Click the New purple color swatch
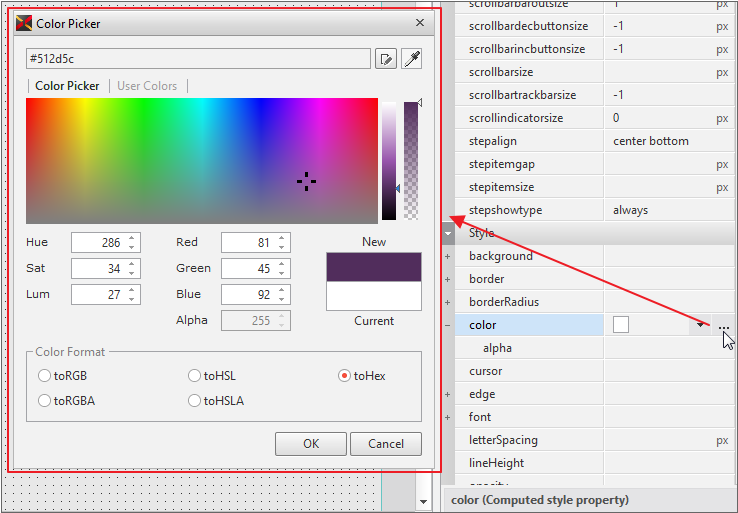 pos(373,267)
